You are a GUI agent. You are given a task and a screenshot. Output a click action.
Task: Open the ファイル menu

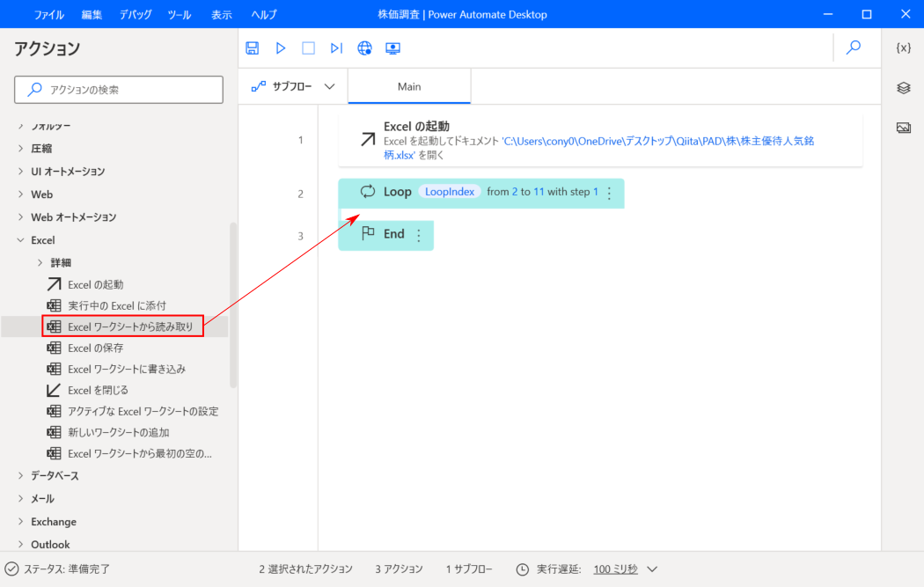(49, 15)
